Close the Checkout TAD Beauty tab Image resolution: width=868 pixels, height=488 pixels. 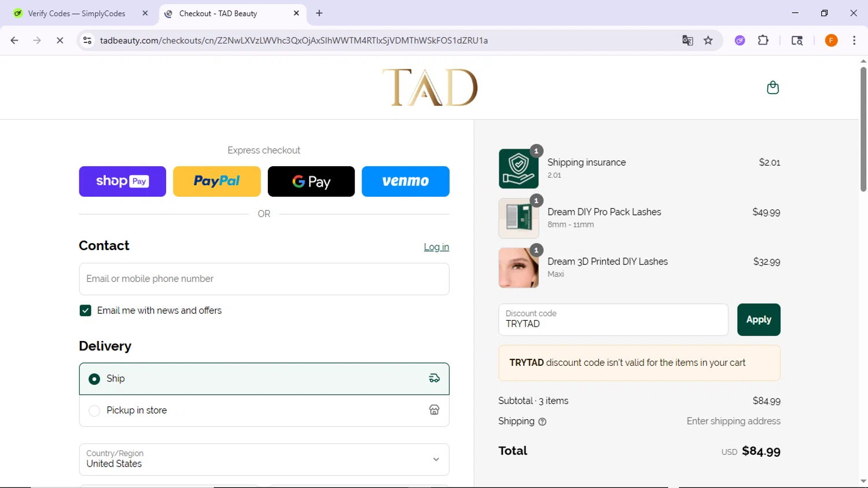[x=296, y=13]
